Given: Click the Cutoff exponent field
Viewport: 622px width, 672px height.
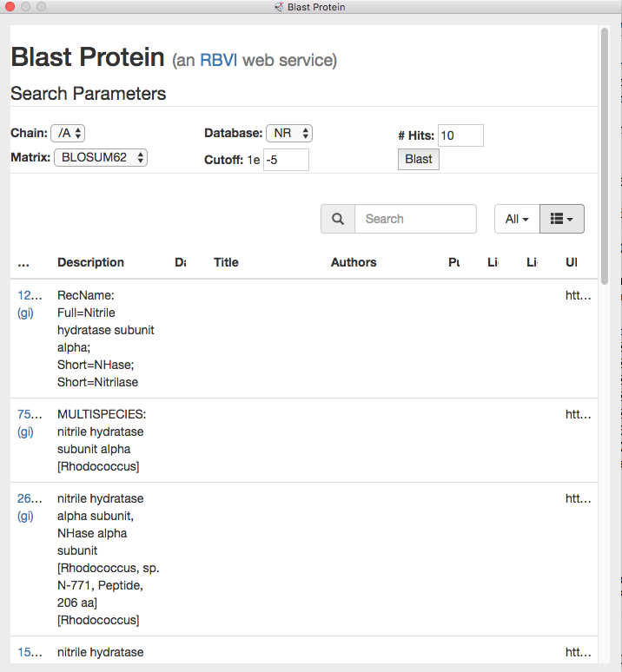Looking at the screenshot, I should (x=286, y=160).
